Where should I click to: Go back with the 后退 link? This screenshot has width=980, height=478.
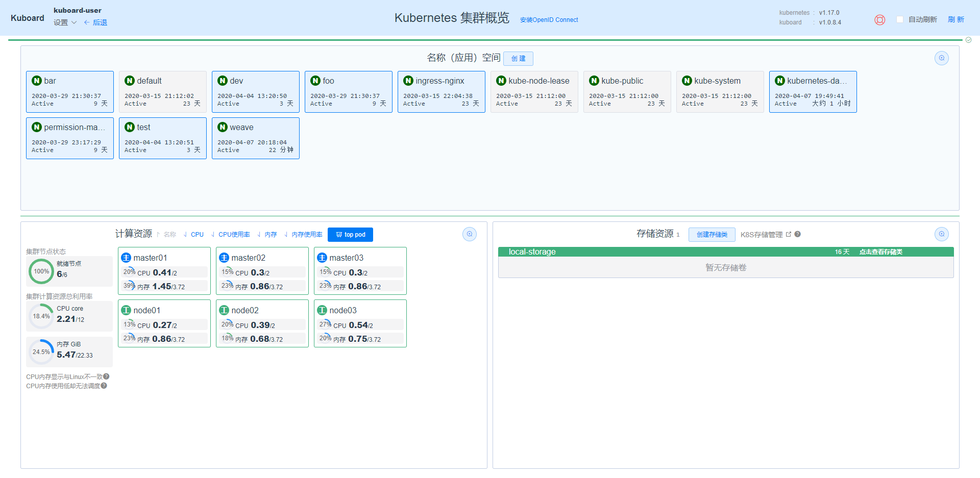[95, 22]
